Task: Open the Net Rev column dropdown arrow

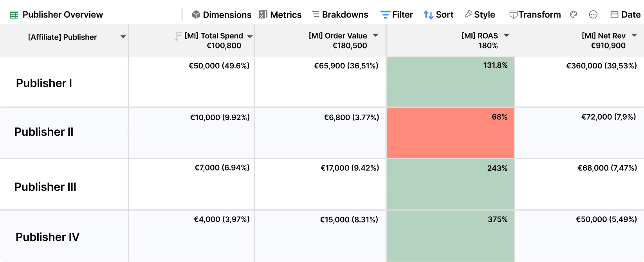Action: pyautogui.click(x=634, y=35)
